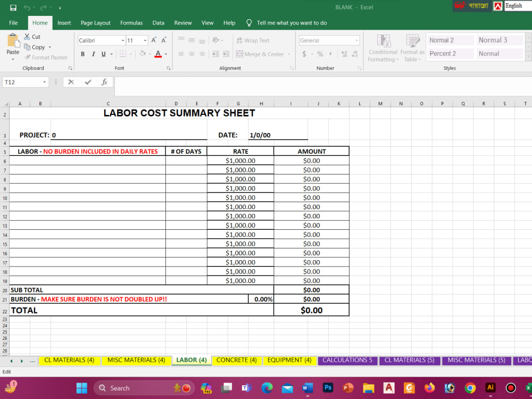This screenshot has width=532, height=399.
Task: Click the Enter checkmark in the formula bar
Action: pos(88,82)
